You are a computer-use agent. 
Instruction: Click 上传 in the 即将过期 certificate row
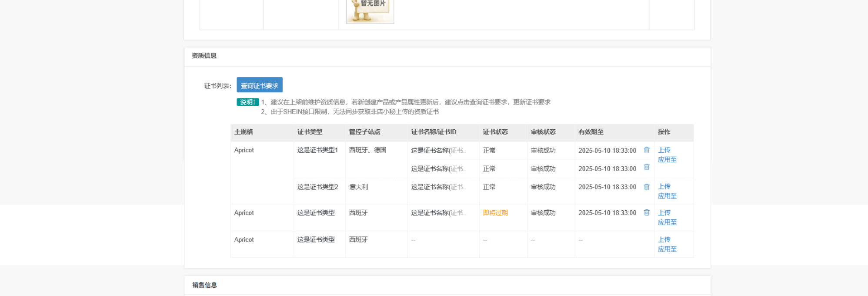pyautogui.click(x=664, y=212)
